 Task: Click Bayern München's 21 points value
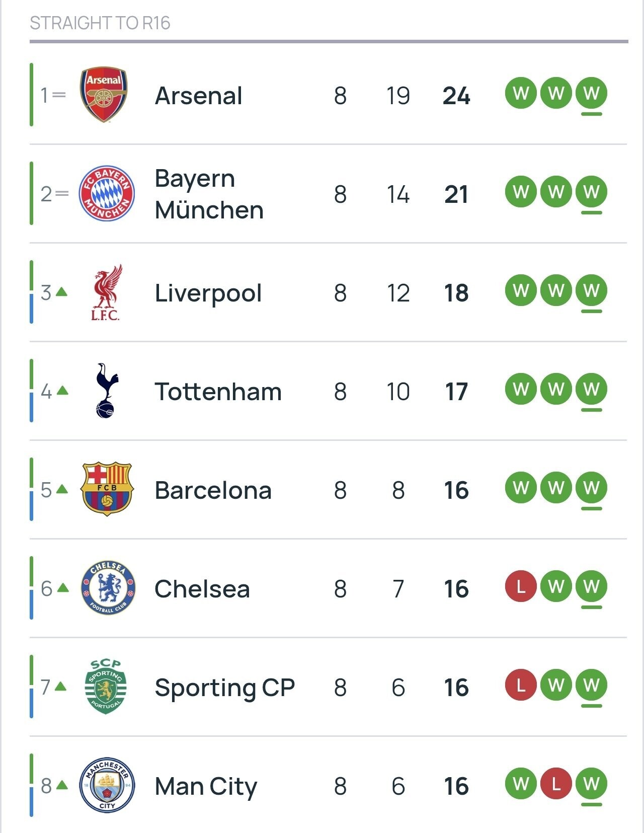[x=456, y=194]
